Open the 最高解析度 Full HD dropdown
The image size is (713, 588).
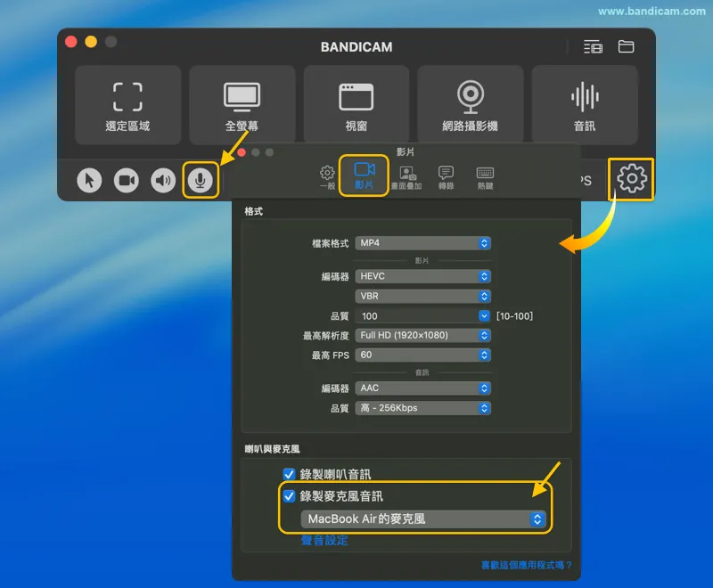click(x=422, y=335)
